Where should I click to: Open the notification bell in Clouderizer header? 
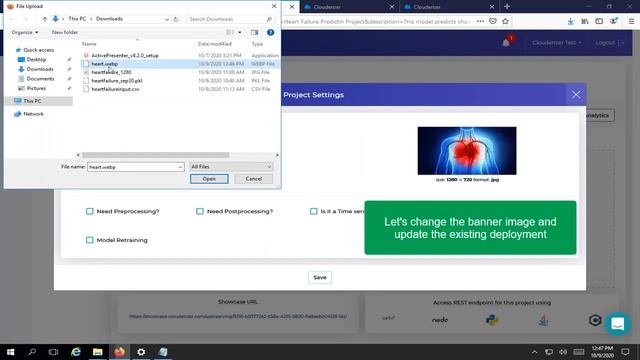pos(506,42)
